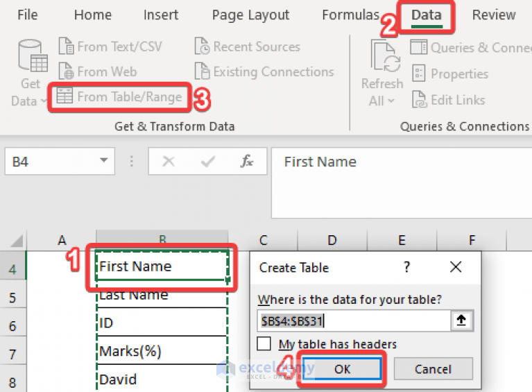Screen dimensions: 532x392
Task: Confirm entry with checkmark icon
Action: pos(207,162)
